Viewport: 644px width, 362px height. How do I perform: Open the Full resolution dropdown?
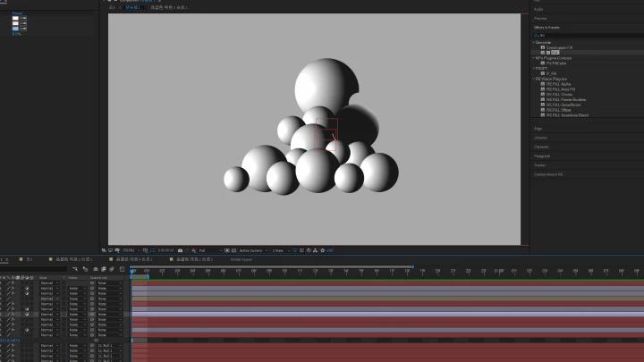(x=210, y=250)
